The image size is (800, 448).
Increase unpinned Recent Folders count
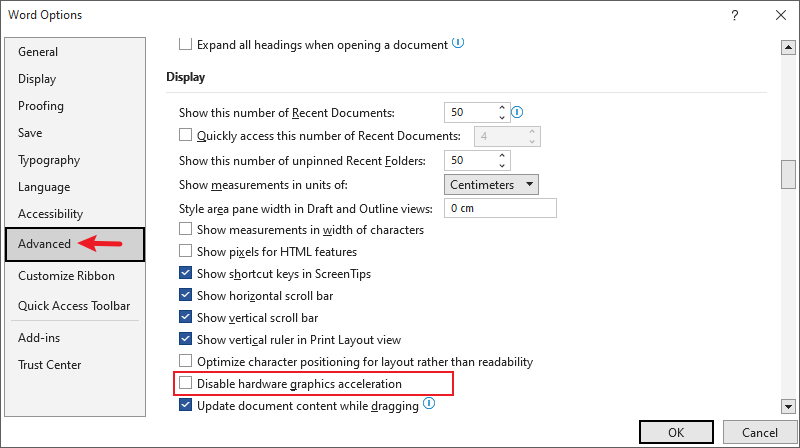(502, 156)
